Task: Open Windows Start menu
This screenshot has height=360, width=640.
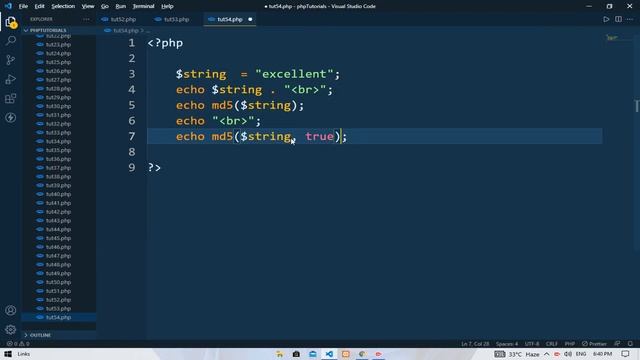Action: pyautogui.click(x=8, y=354)
